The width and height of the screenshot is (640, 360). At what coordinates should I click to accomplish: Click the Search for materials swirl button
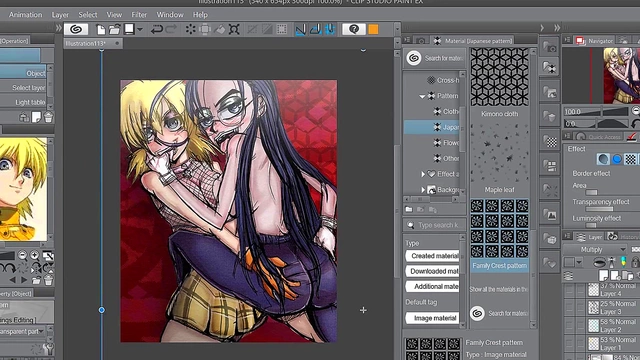pos(414,58)
